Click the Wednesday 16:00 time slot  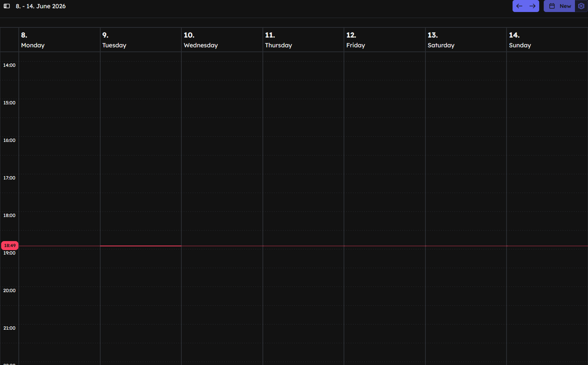(222, 146)
